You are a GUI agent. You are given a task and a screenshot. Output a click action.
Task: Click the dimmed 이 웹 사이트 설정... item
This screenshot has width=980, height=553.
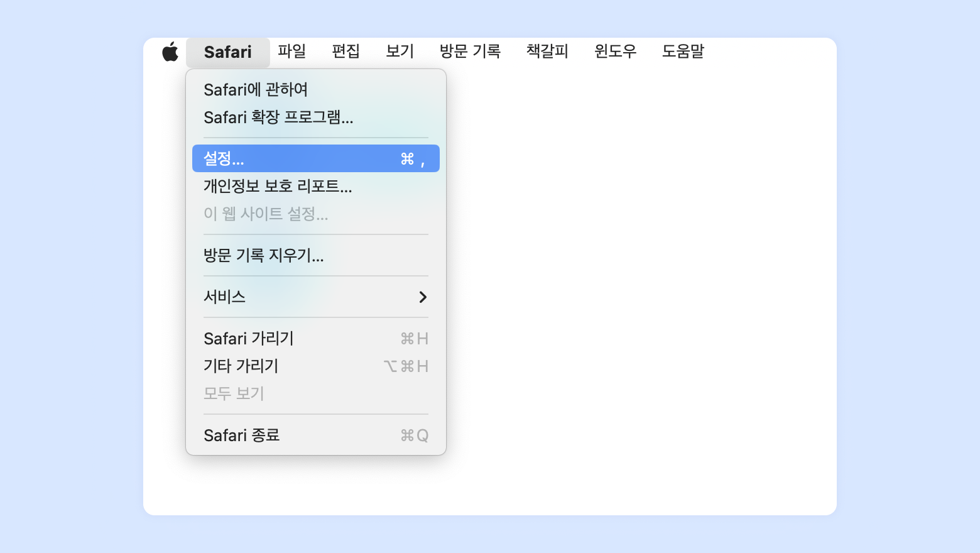[316, 214]
